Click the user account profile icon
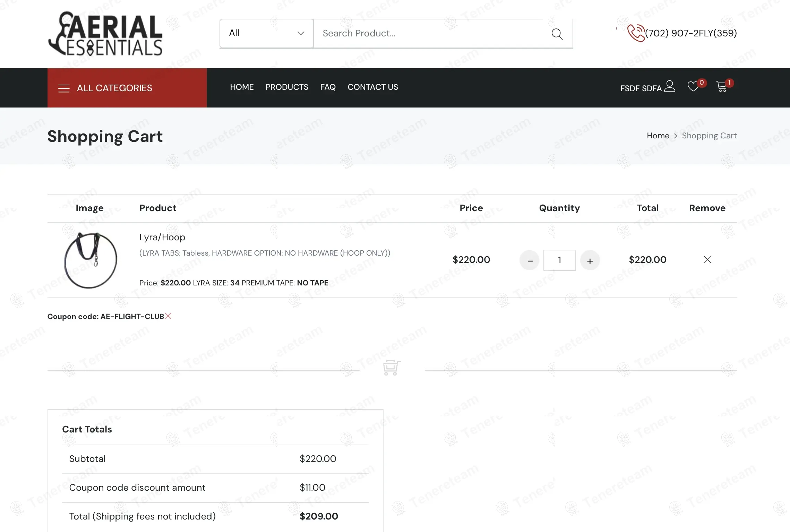The height and width of the screenshot is (532, 790). tap(670, 87)
